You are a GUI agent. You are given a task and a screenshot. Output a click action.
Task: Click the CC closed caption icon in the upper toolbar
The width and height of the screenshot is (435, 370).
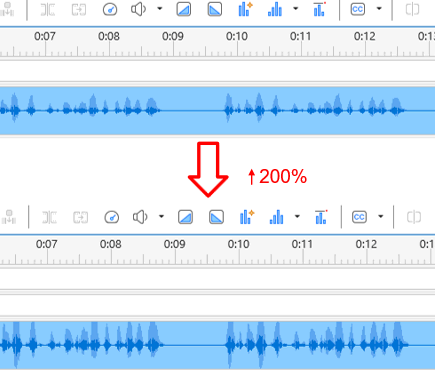click(358, 9)
